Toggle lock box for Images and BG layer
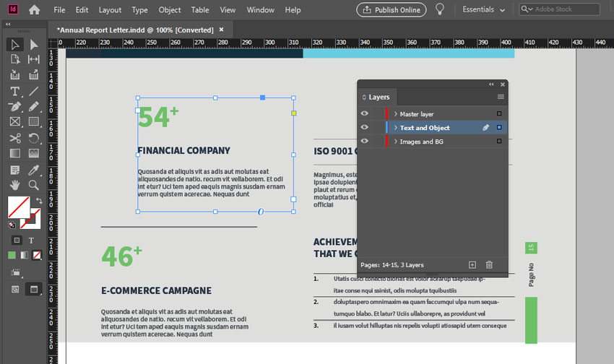Image resolution: width=614 pixels, height=364 pixels. pyautogui.click(x=378, y=141)
